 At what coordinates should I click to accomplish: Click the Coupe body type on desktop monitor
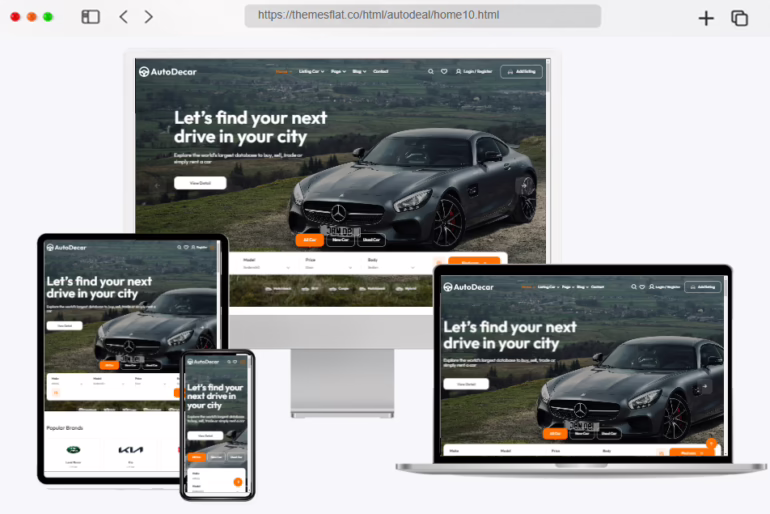coord(338,289)
